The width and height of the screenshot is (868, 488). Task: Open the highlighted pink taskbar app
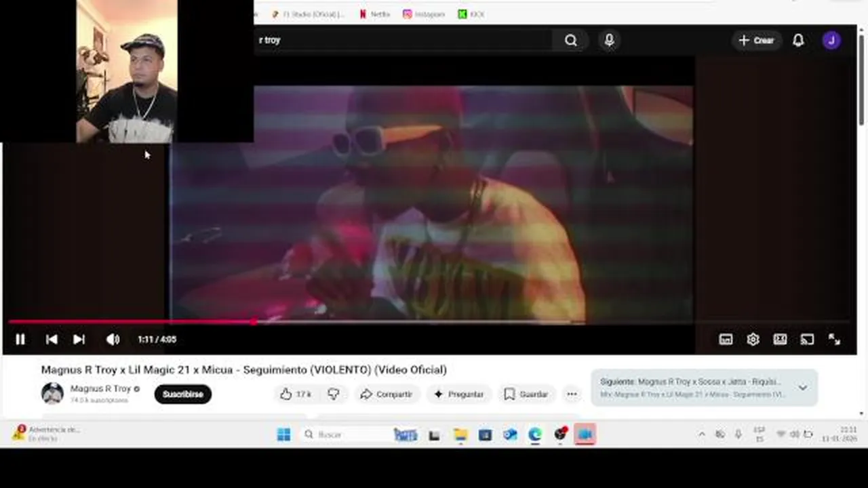(x=585, y=434)
